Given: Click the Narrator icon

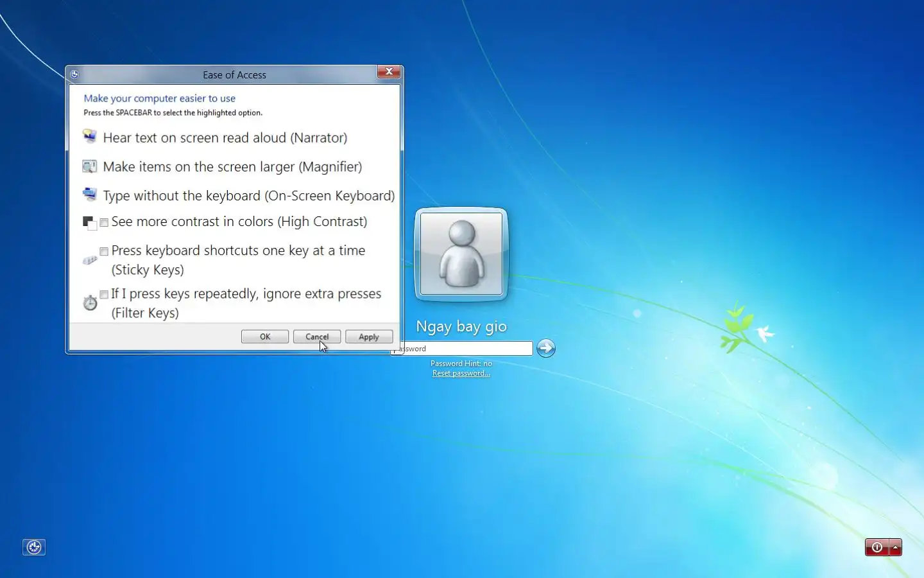Looking at the screenshot, I should 90,137.
